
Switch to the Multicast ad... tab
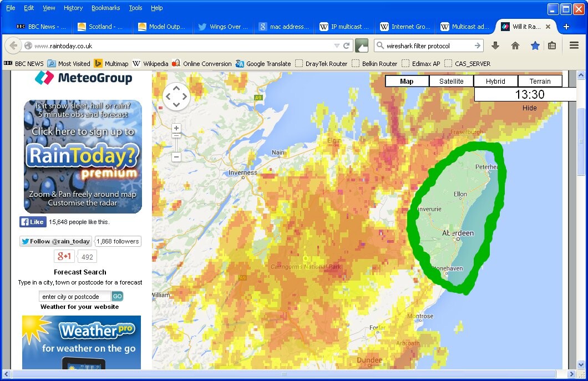point(465,27)
